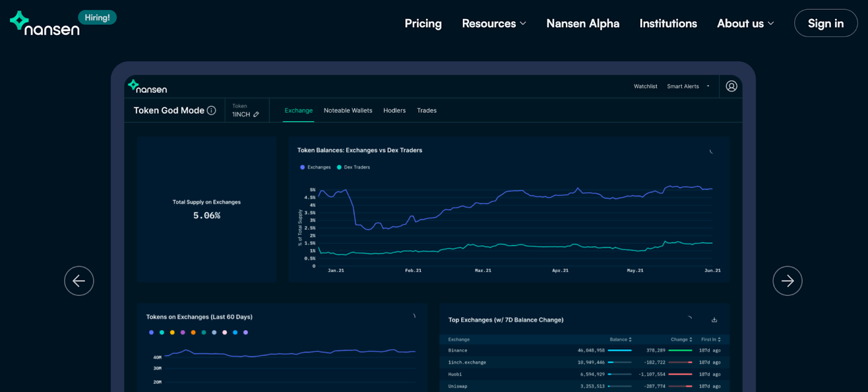Click the yellow legend dot in Tokens on Exchanges

(x=172, y=332)
